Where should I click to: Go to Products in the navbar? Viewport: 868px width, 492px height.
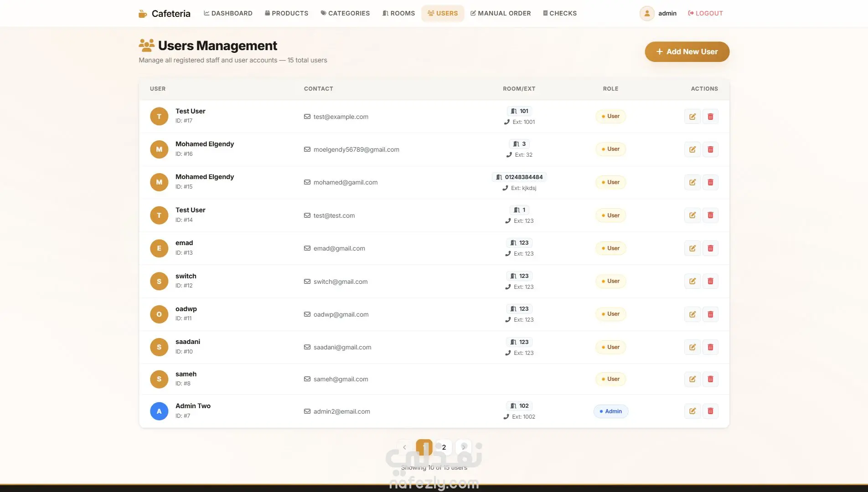(x=286, y=13)
